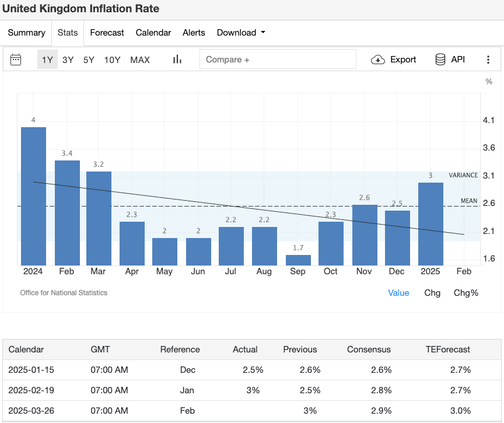The image size is (504, 423).
Task: Switch to the Calendar tab
Action: point(153,33)
